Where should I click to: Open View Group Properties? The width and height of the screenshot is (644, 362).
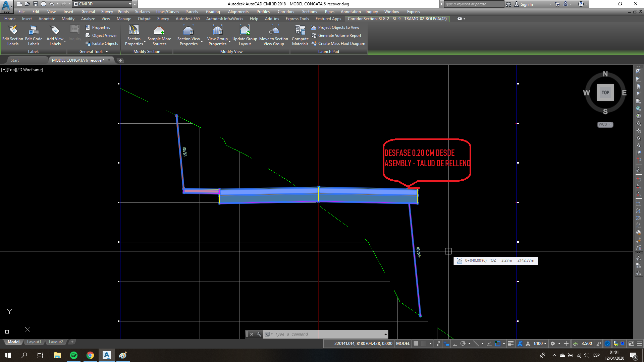(217, 36)
